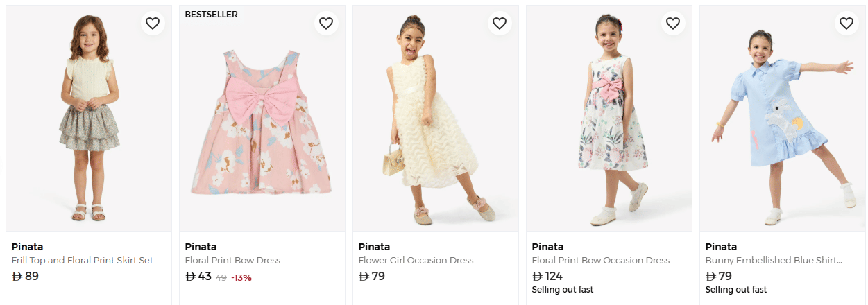
Task: Click the -13% discount label
Action: 241,277
